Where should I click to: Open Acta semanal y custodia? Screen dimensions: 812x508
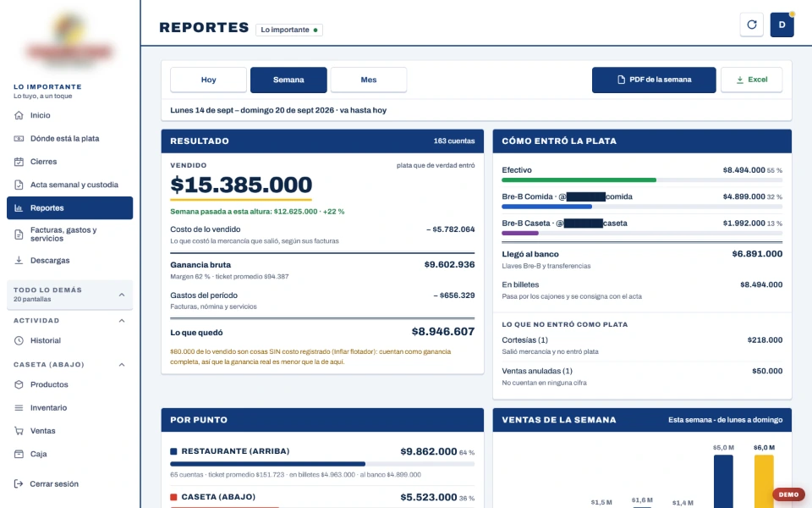[x=70, y=185]
